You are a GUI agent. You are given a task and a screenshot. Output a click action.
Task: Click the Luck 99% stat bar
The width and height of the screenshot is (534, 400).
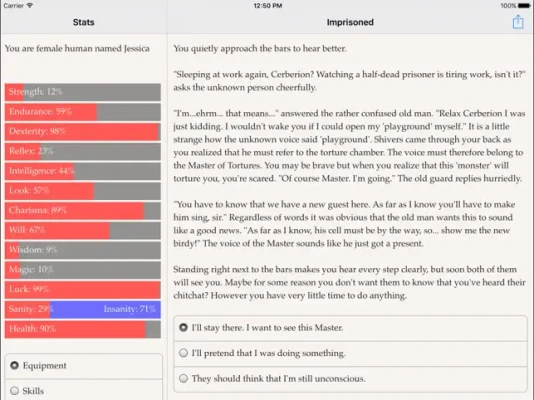tap(83, 289)
